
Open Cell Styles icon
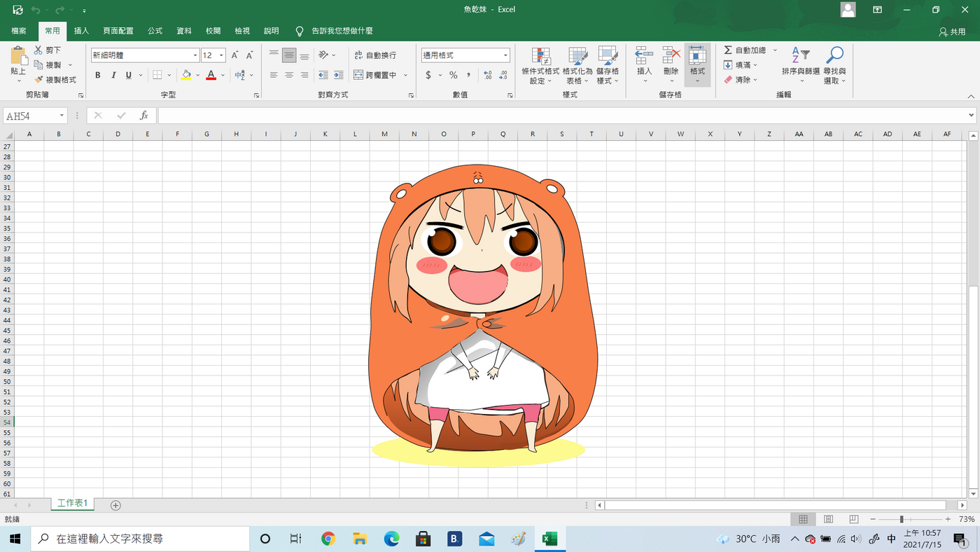pos(608,56)
